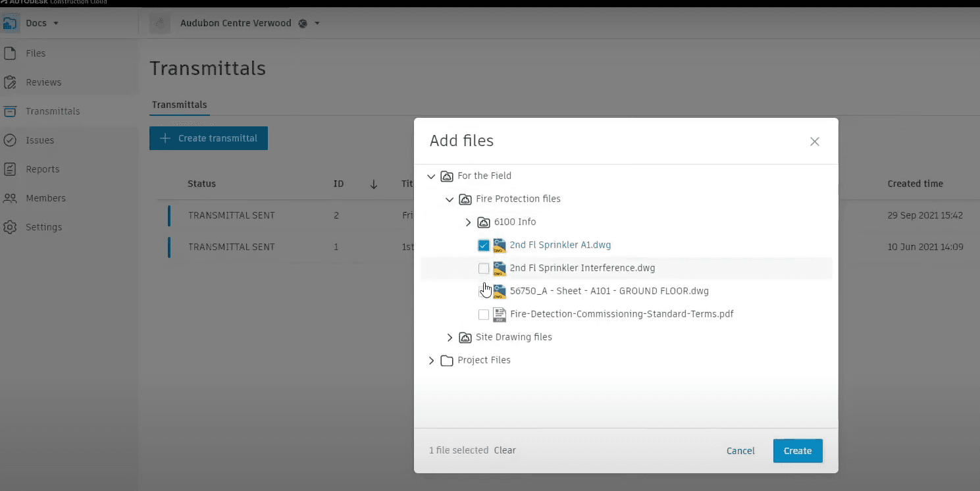Viewport: 980px width, 491px height.
Task: Click the Autodesk Construction Cloud logo
Action: 53,3
